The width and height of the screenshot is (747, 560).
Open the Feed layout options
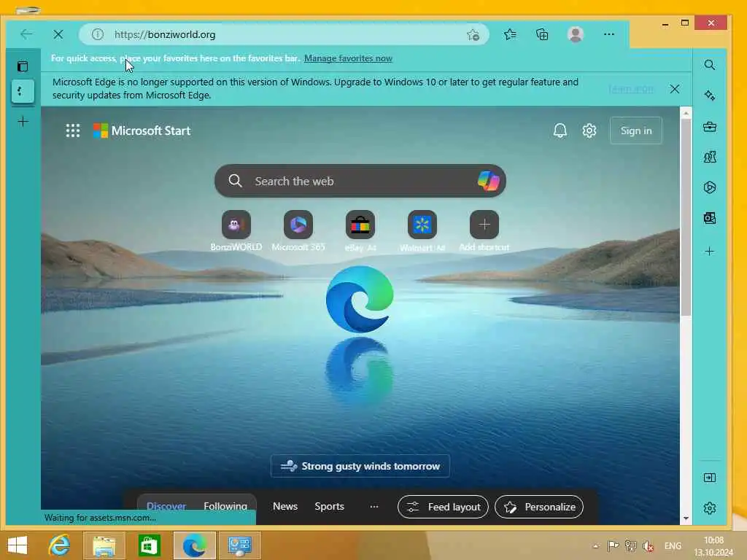pos(443,507)
